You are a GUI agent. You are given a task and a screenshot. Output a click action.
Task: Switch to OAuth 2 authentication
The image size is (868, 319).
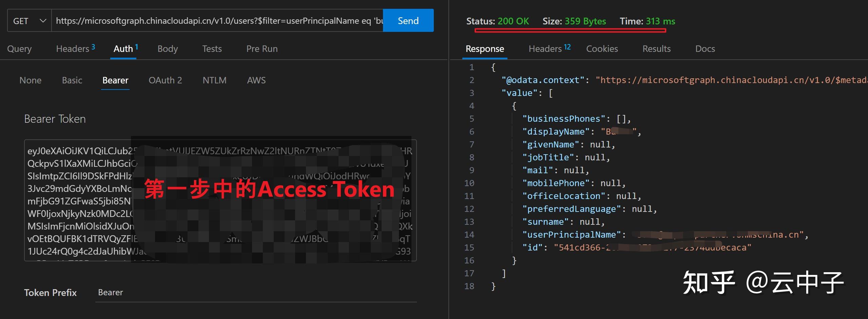pos(165,80)
